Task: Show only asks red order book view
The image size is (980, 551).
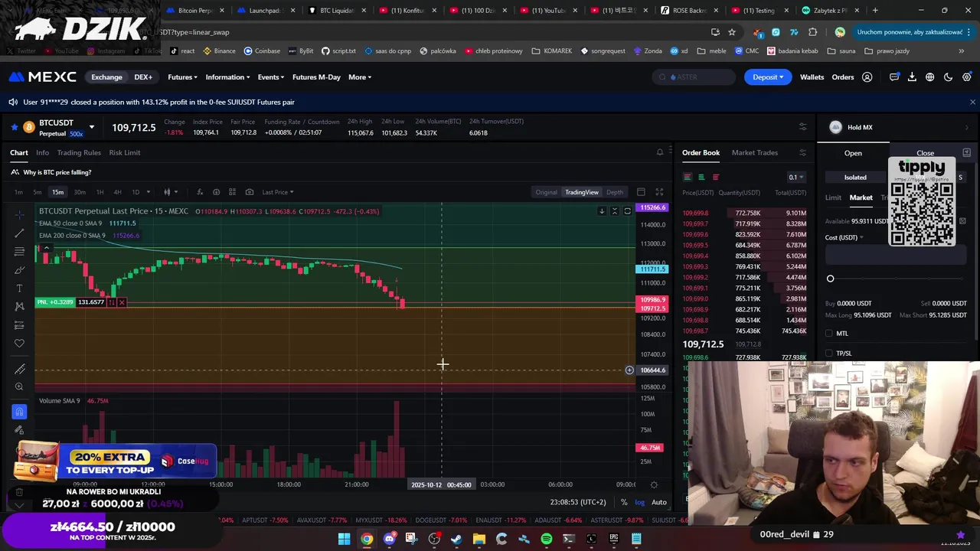Action: (716, 177)
